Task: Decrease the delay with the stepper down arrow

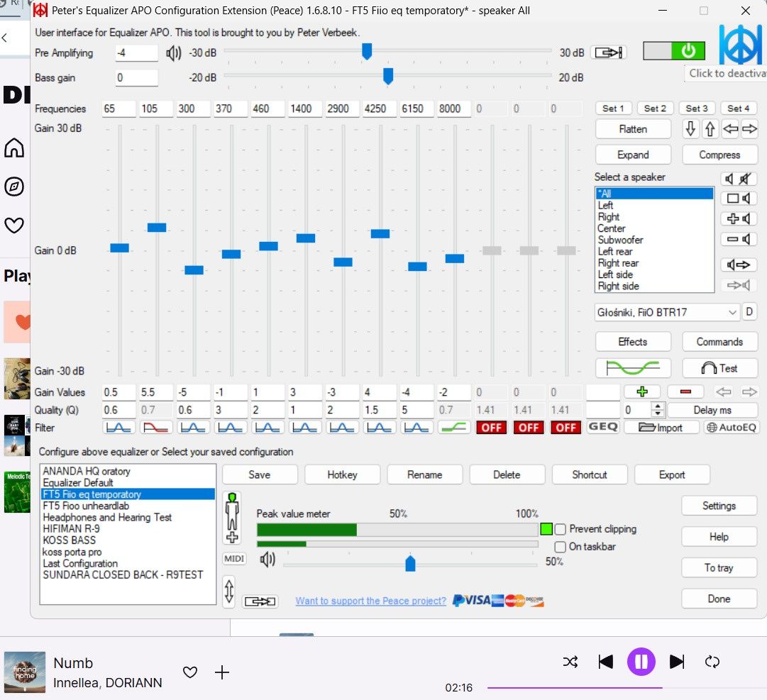Action: tap(658, 413)
